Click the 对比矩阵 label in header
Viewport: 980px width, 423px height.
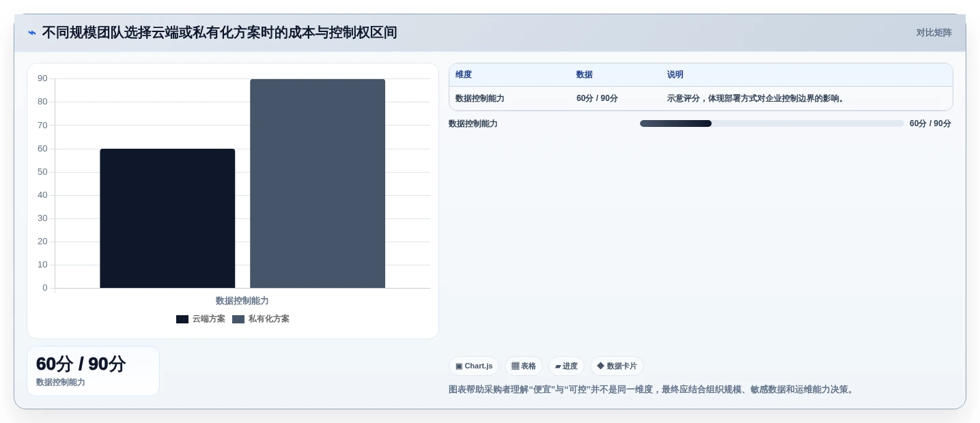pyautogui.click(x=934, y=33)
